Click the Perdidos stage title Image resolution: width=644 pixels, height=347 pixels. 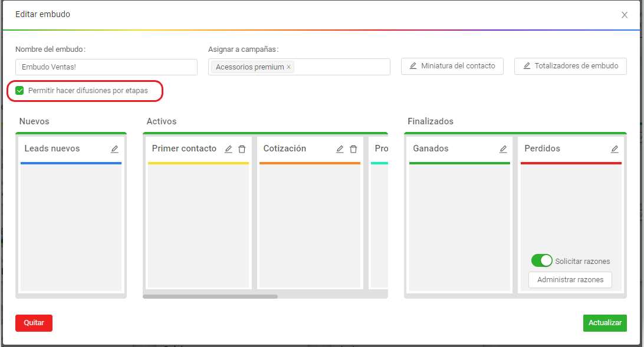click(x=542, y=148)
